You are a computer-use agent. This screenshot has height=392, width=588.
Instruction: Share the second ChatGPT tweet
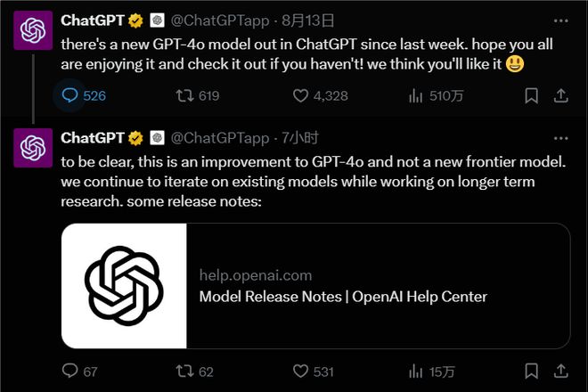click(561, 371)
